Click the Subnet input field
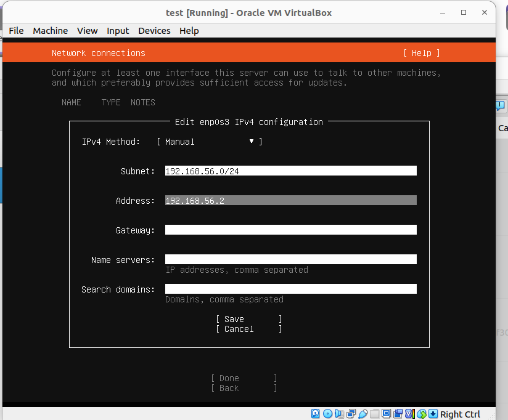 290,171
